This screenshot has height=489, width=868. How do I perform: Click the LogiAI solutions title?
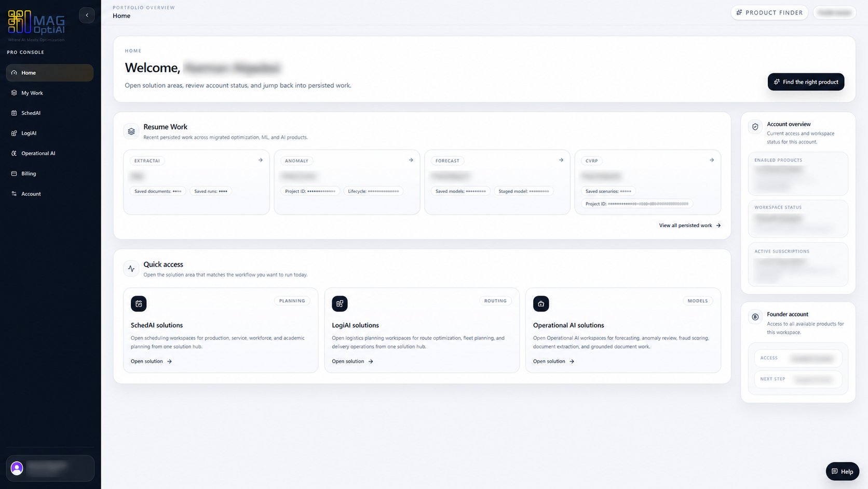click(355, 325)
